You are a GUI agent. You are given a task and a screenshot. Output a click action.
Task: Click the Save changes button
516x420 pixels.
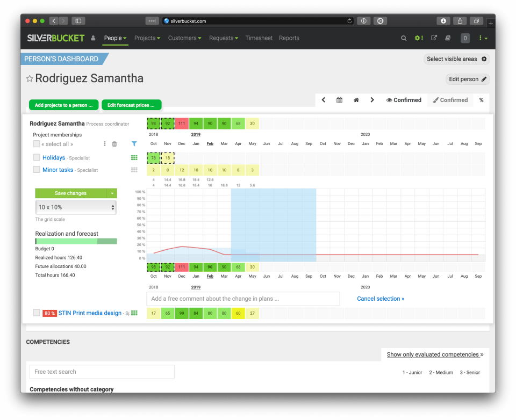(x=71, y=193)
